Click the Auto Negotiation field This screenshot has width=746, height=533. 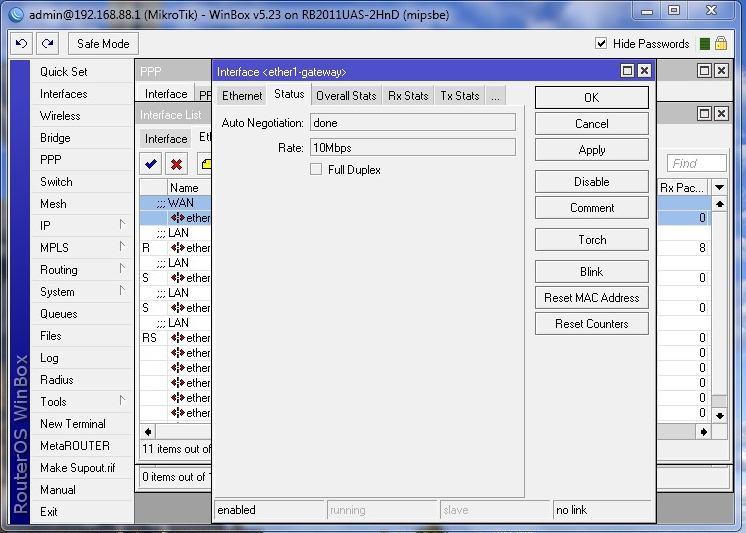(412, 123)
